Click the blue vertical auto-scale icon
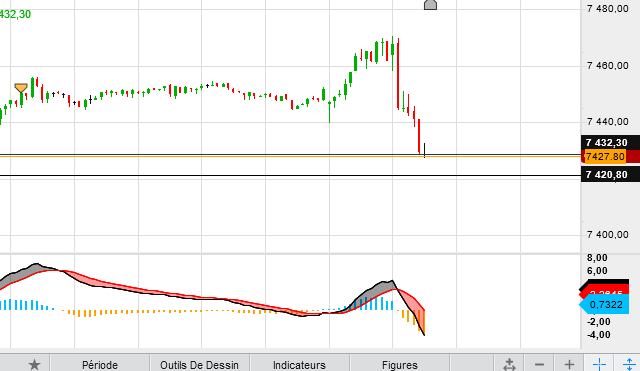 coord(629,364)
